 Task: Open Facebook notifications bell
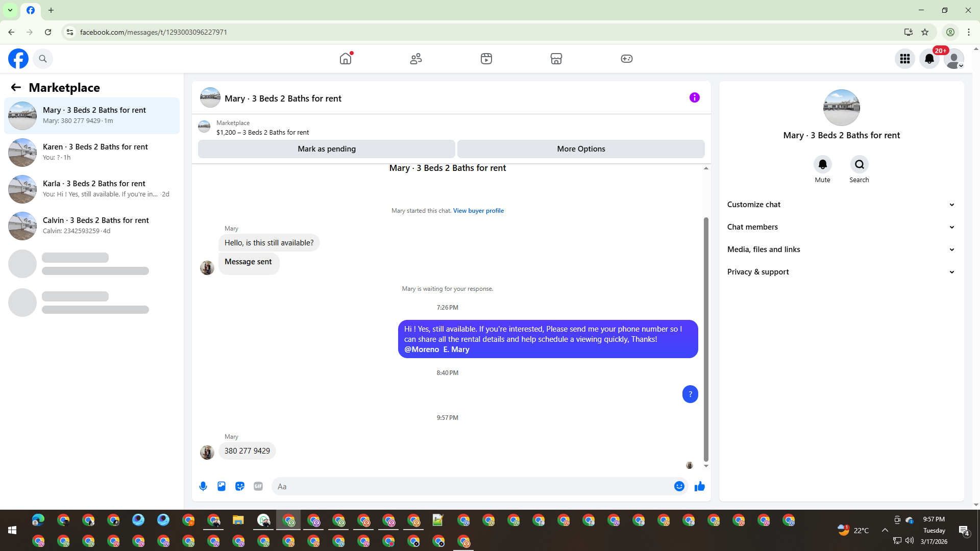[x=929, y=59]
